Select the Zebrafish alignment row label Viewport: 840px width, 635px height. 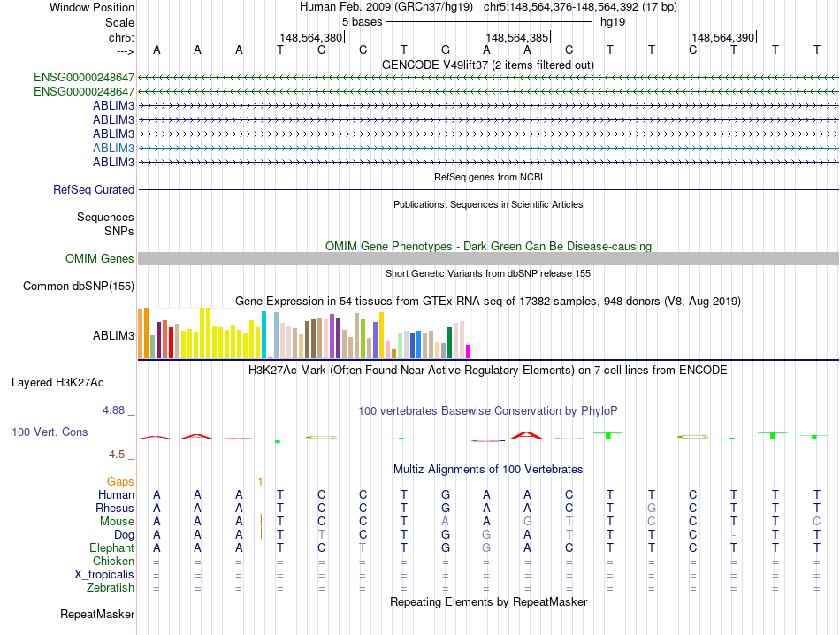tap(111, 588)
